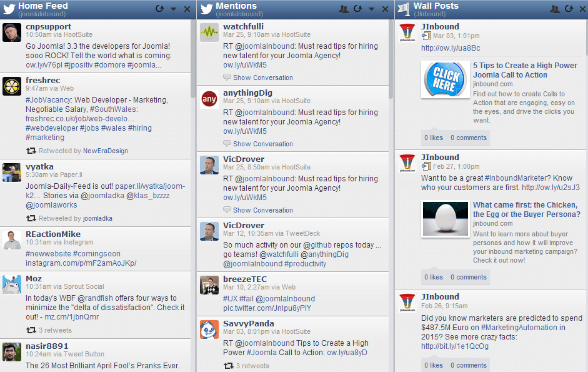Open pic.twitter.com link in breezeTEC tweet
This screenshot has width=588, height=372.
pyautogui.click(x=267, y=308)
